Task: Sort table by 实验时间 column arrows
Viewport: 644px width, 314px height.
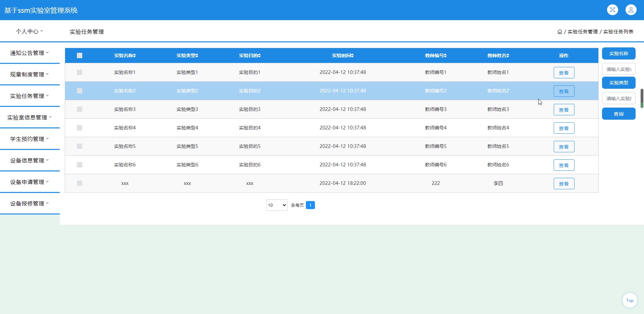Action: pos(352,55)
